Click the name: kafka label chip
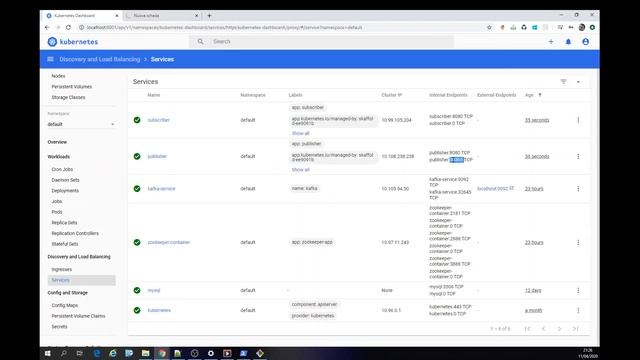This screenshot has width=640, height=360. (304, 189)
